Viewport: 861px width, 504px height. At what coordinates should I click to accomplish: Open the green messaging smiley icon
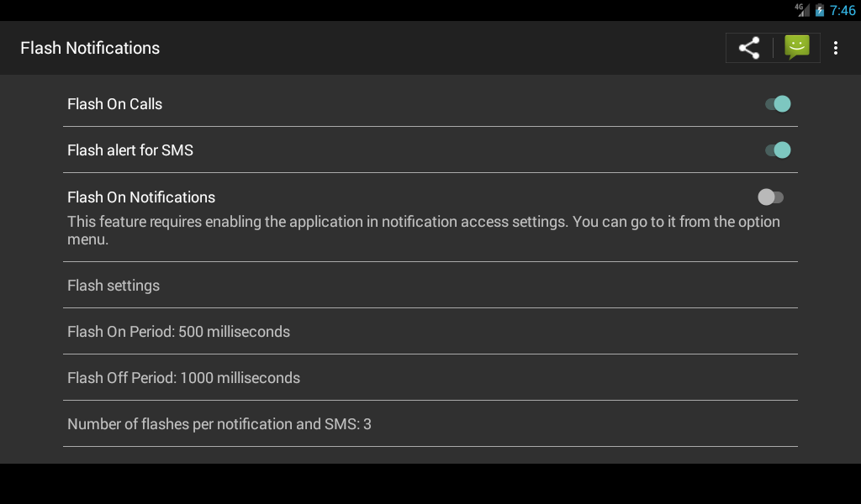point(796,47)
